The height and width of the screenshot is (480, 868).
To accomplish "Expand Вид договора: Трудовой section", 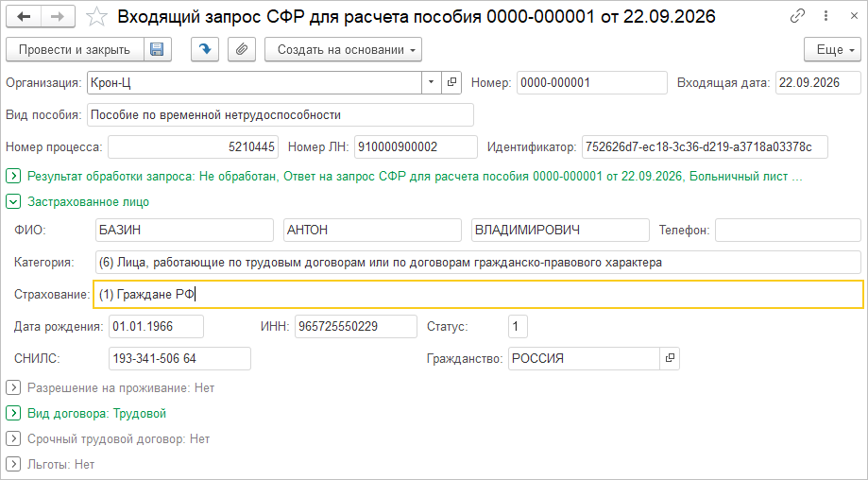I will pos(13,414).
